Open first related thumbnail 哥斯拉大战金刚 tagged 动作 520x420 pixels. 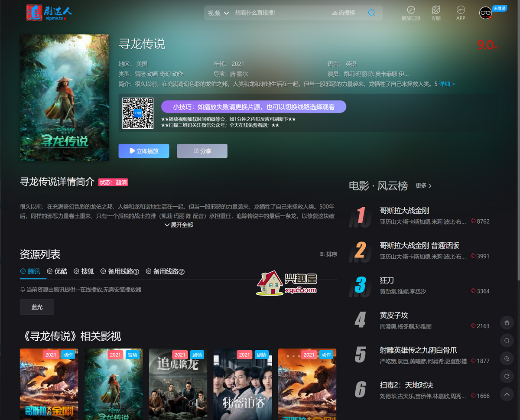coord(49,384)
